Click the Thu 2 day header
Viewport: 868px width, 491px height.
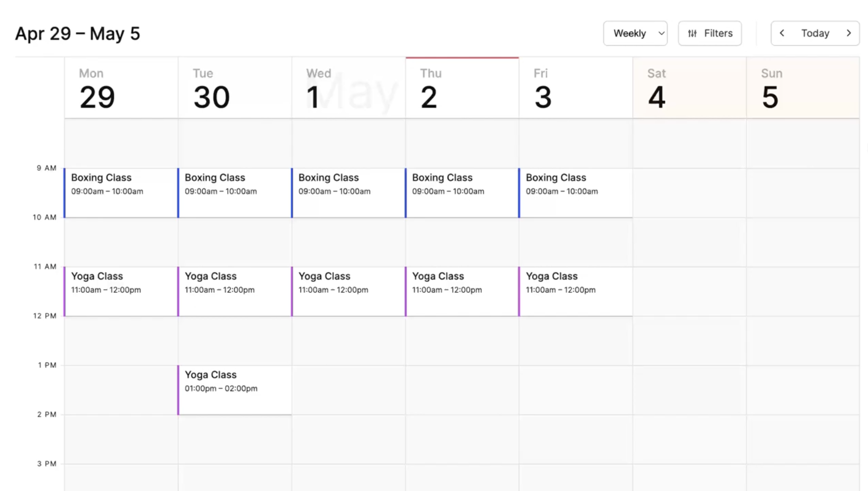coord(461,87)
